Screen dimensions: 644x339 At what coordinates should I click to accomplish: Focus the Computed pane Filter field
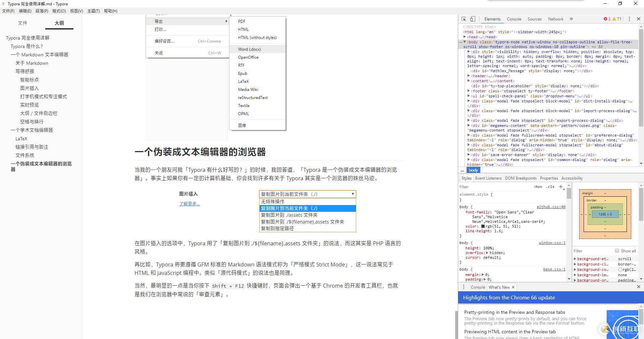593,251
